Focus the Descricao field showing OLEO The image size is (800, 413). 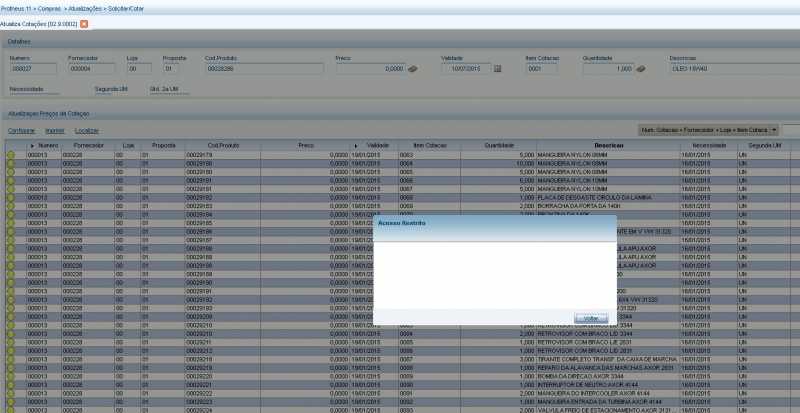point(735,68)
